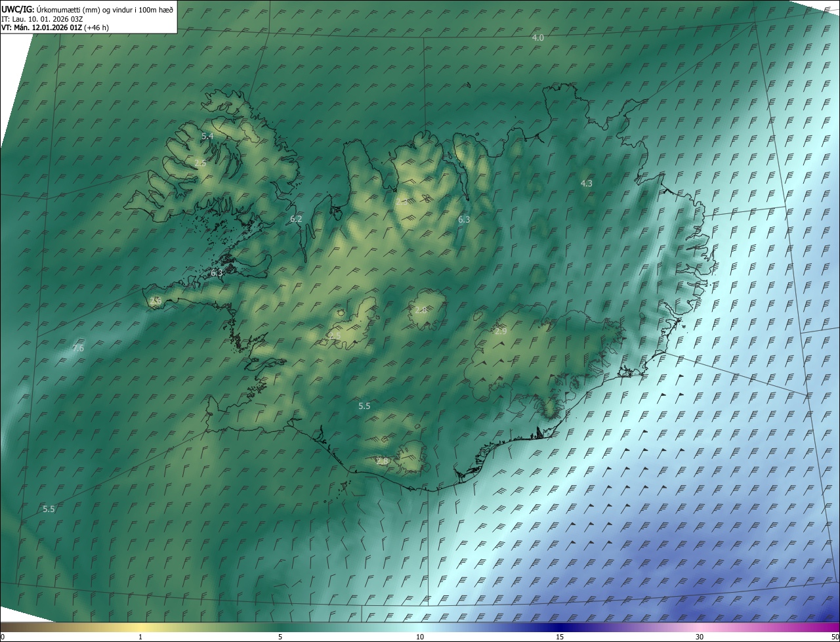
Task: Click the 2.9 value label on the large southeast glacier
Action: point(501,331)
